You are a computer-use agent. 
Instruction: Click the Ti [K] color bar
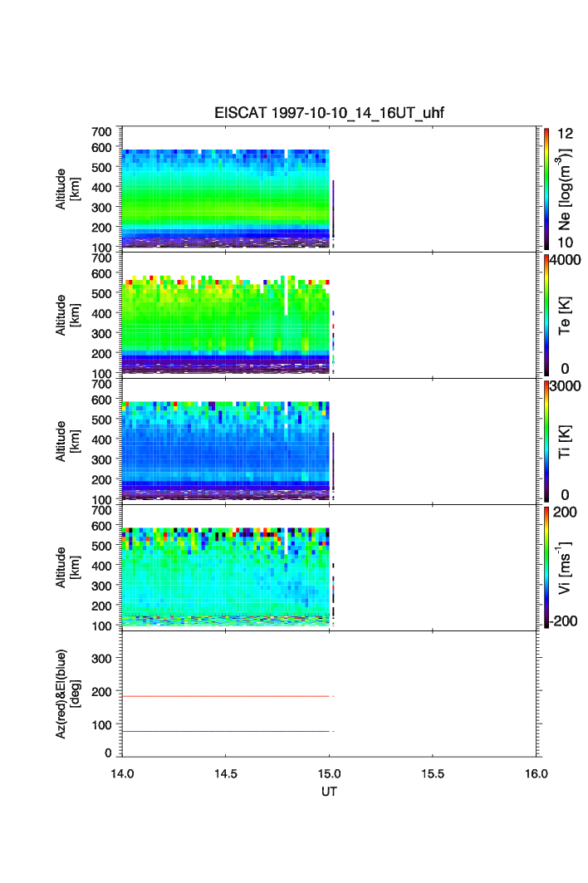(x=546, y=441)
